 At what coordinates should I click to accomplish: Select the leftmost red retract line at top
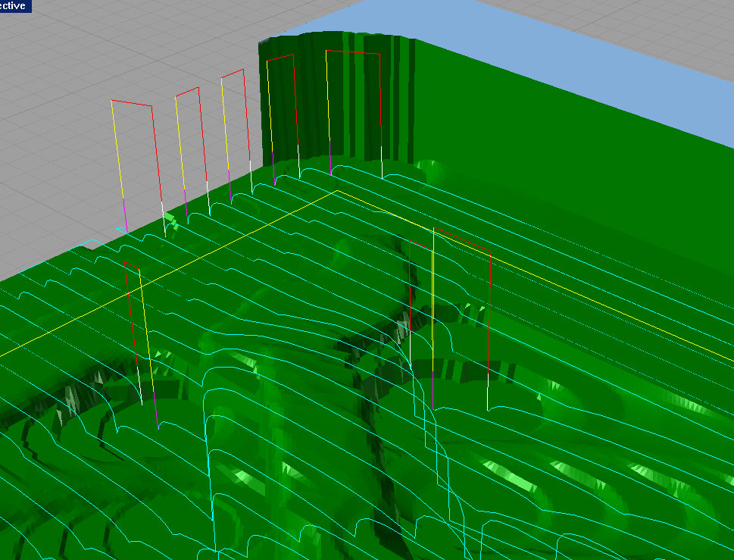pyautogui.click(x=132, y=102)
